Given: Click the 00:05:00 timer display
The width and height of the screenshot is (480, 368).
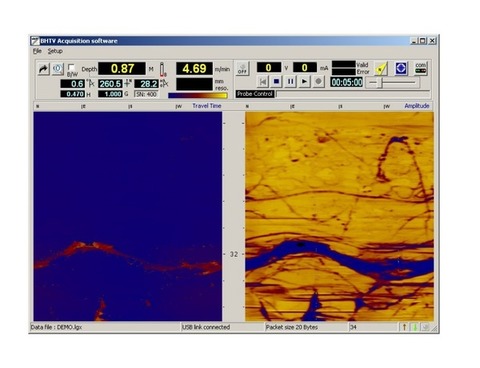Looking at the screenshot, I should (x=347, y=82).
